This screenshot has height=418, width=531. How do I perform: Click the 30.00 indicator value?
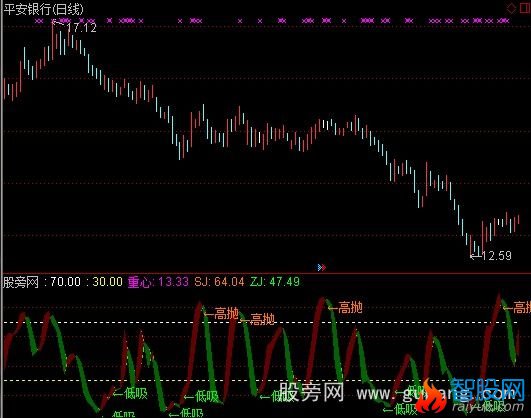[x=107, y=282]
